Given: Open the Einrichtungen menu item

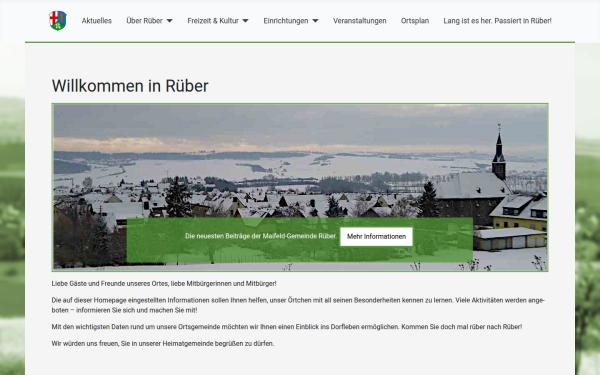Looking at the screenshot, I should pyautogui.click(x=285, y=21).
